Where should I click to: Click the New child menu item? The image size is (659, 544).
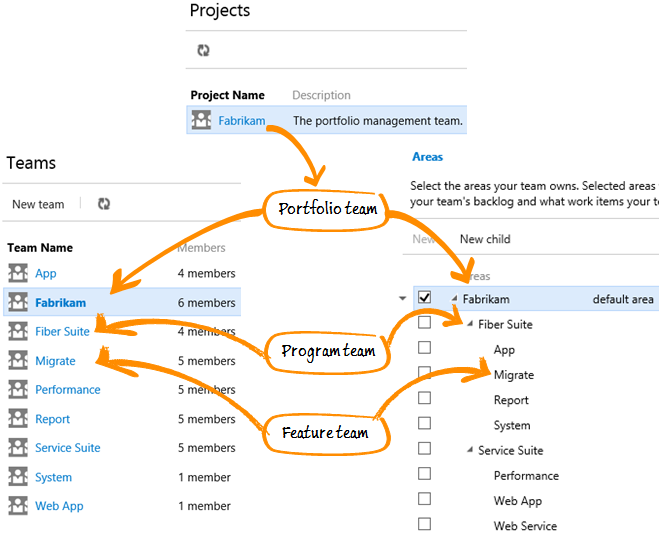click(x=485, y=239)
